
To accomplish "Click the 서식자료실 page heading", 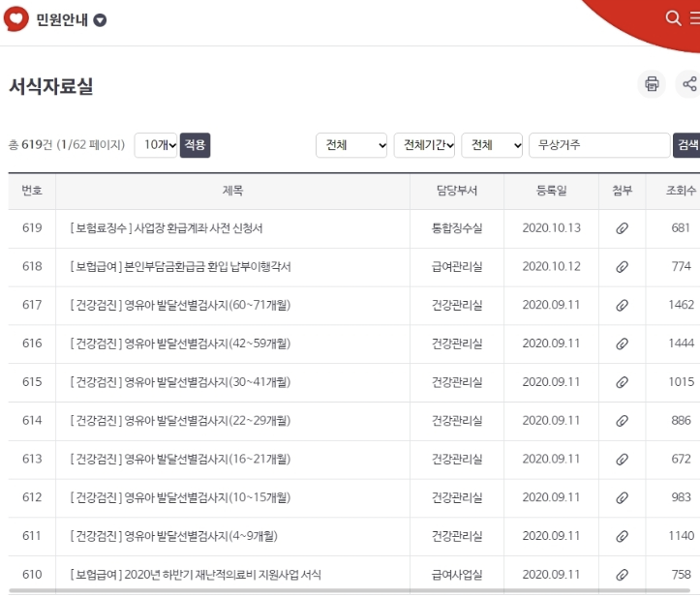I will point(51,86).
